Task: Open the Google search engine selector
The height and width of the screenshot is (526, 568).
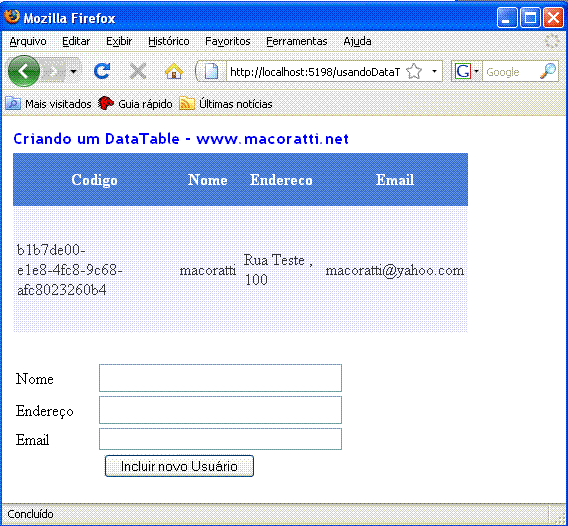Action: [467, 71]
